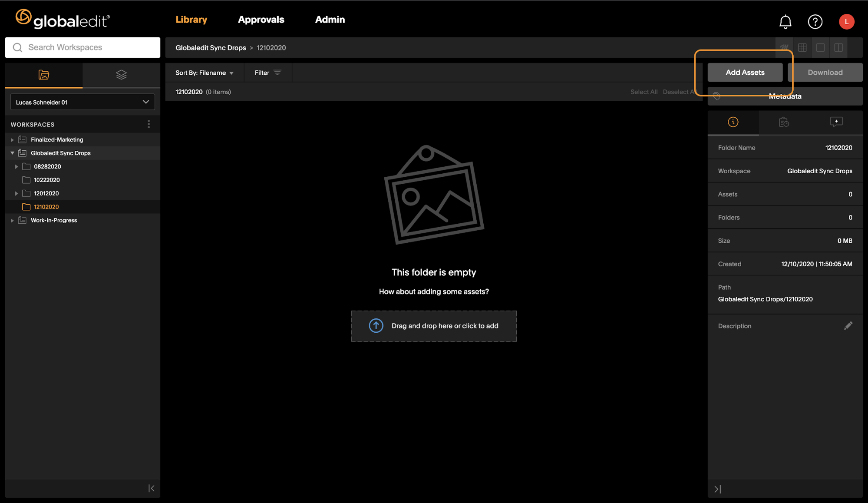Select the 12102020 folder in tree
This screenshot has width=868, height=503.
46,207
